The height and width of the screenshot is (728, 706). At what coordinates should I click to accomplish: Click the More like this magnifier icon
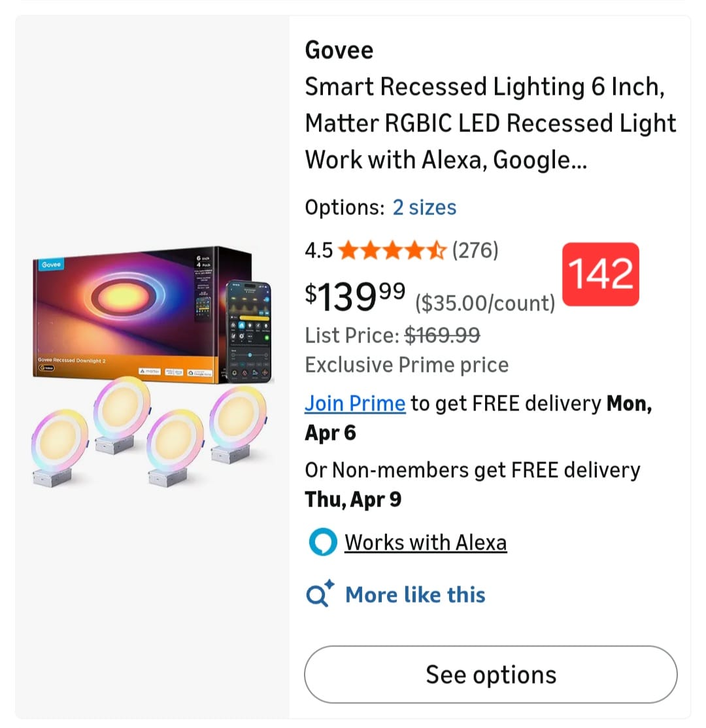tap(320, 594)
